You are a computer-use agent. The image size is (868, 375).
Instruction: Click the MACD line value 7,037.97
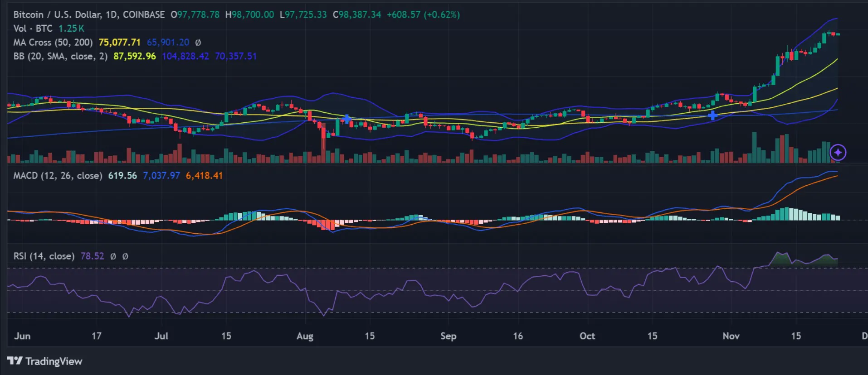(161, 176)
